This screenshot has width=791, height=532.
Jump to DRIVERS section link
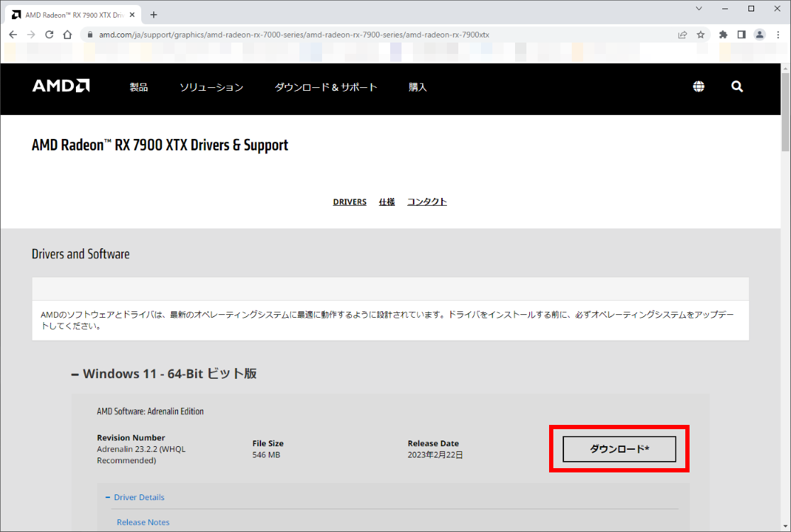350,201
